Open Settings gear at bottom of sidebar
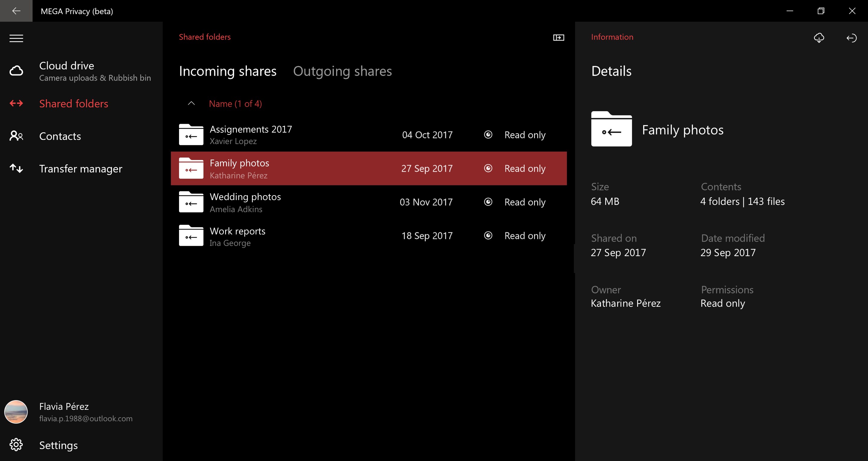The width and height of the screenshot is (868, 461). click(16, 445)
